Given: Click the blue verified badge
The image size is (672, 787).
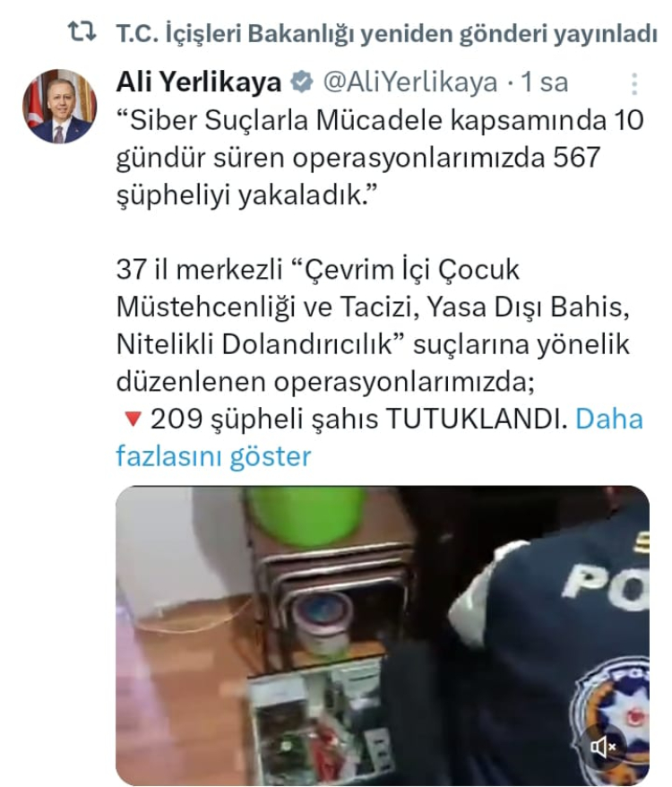Looking at the screenshot, I should (302, 82).
